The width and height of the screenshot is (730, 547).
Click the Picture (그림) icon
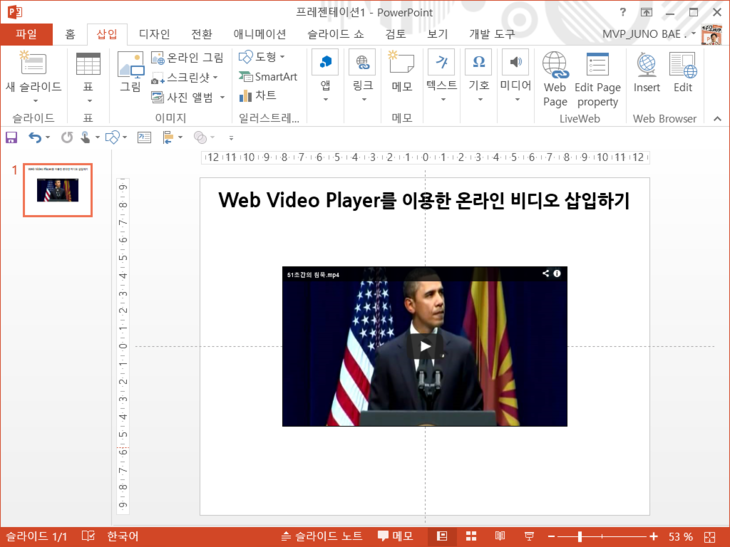[130, 65]
